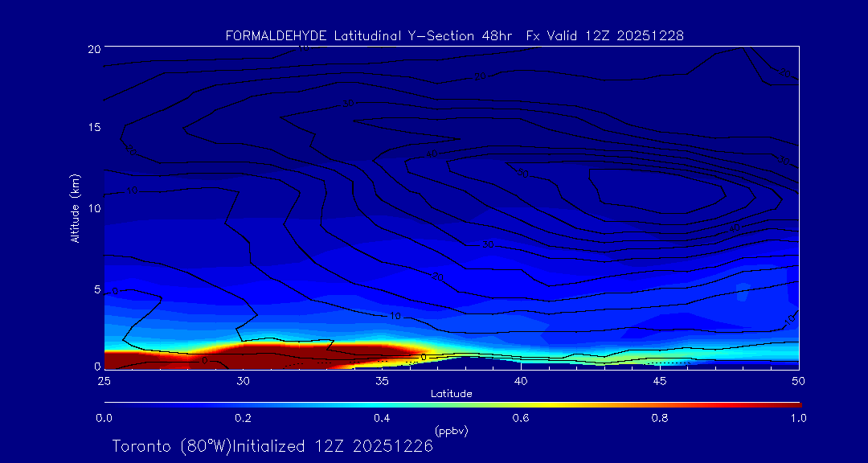868x463 pixels.
Task: Click latitude axis tick label 25
Action: tap(103, 381)
